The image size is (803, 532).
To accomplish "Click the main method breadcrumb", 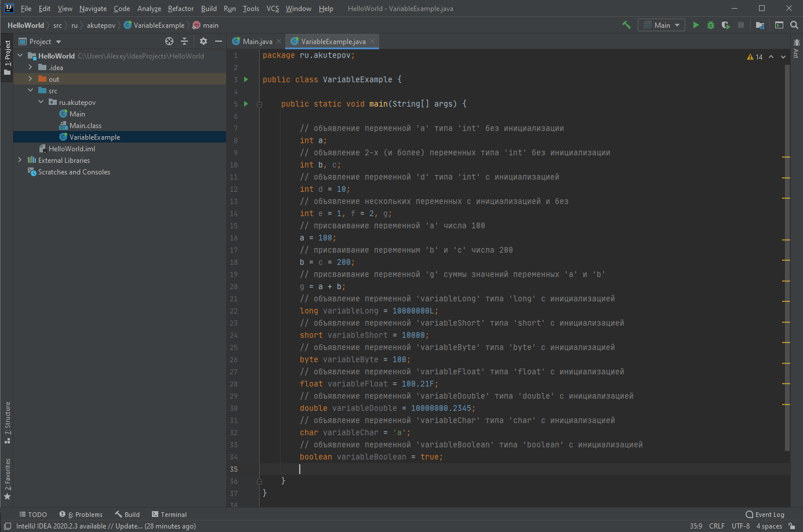I will [205, 25].
